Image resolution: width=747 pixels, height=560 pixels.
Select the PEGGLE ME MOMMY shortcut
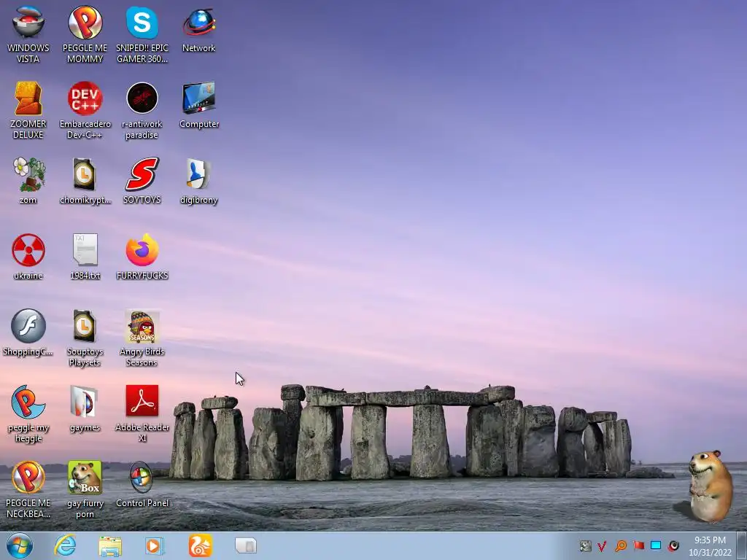pos(85,35)
